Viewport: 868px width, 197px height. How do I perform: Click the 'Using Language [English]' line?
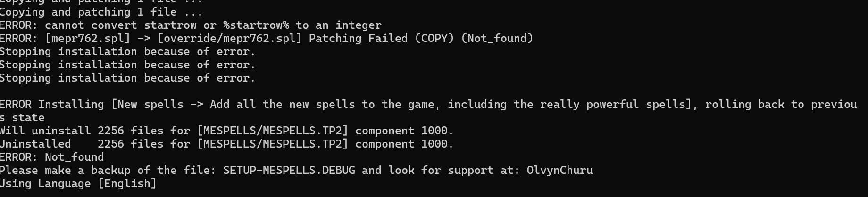(78, 183)
